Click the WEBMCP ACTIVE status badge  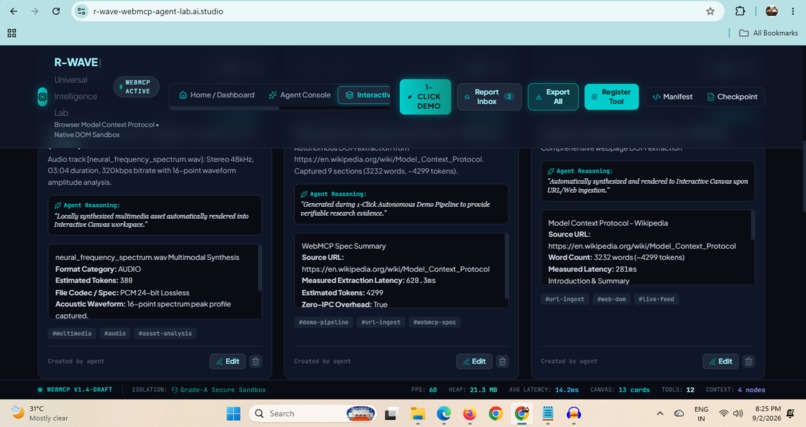pos(136,87)
